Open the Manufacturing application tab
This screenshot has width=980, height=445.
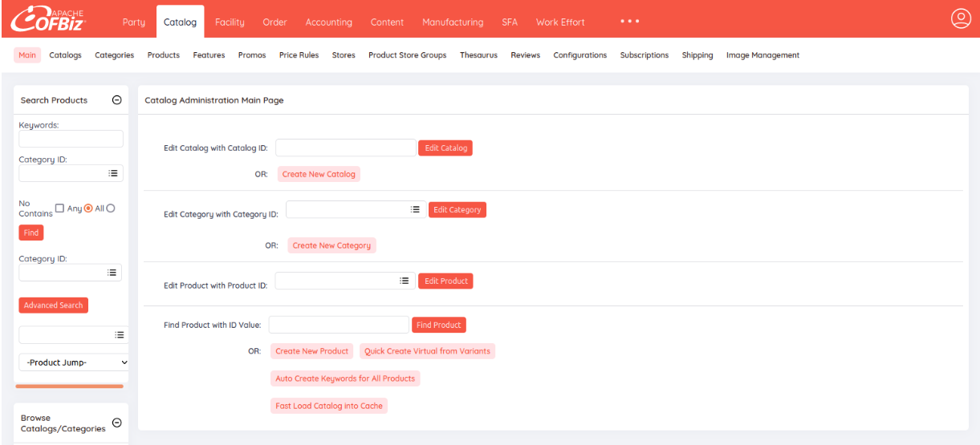453,22
